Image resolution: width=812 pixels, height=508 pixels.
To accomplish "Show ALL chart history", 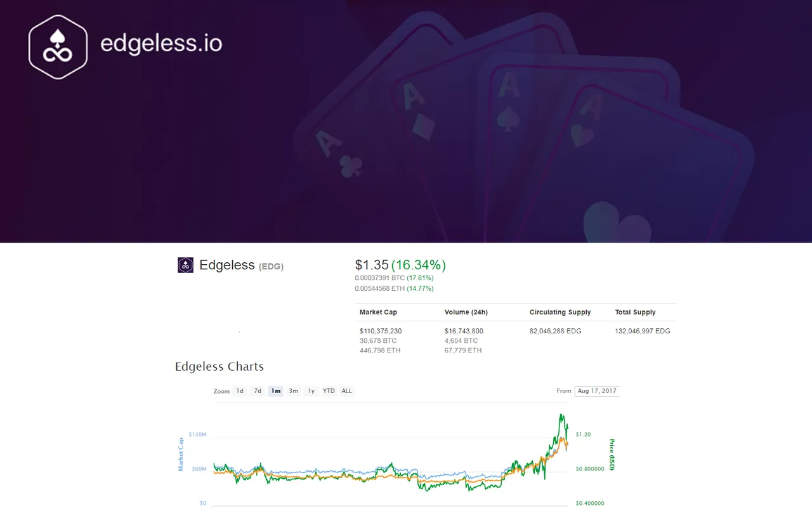I will point(346,391).
